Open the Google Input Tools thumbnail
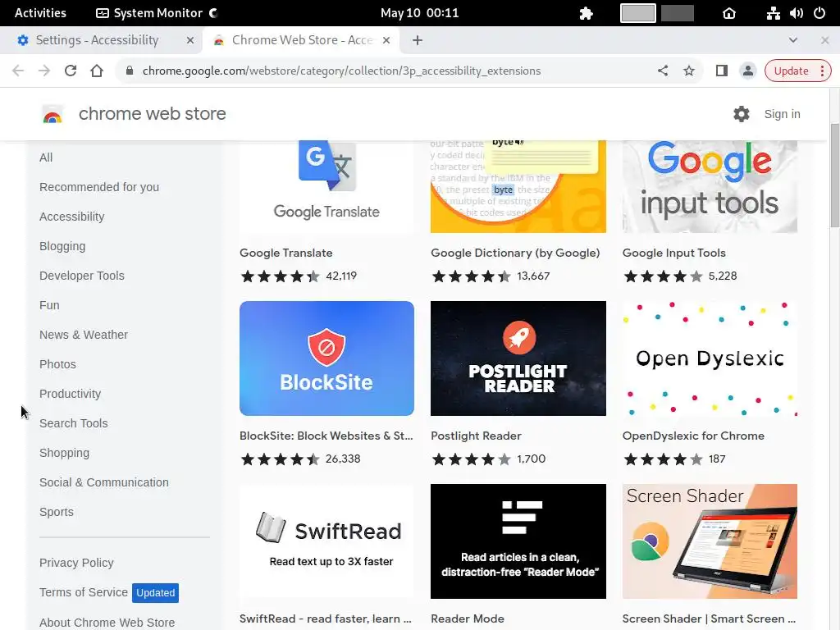The height and width of the screenshot is (630, 840). [710, 186]
